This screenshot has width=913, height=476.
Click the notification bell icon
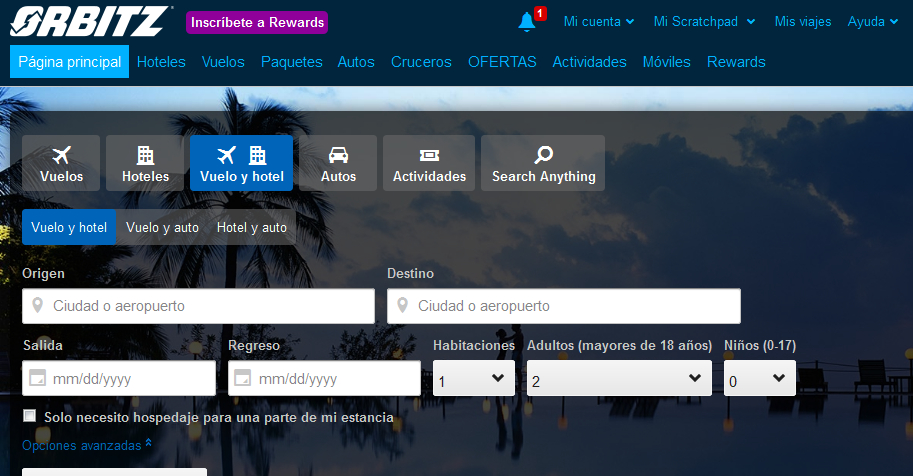(527, 21)
